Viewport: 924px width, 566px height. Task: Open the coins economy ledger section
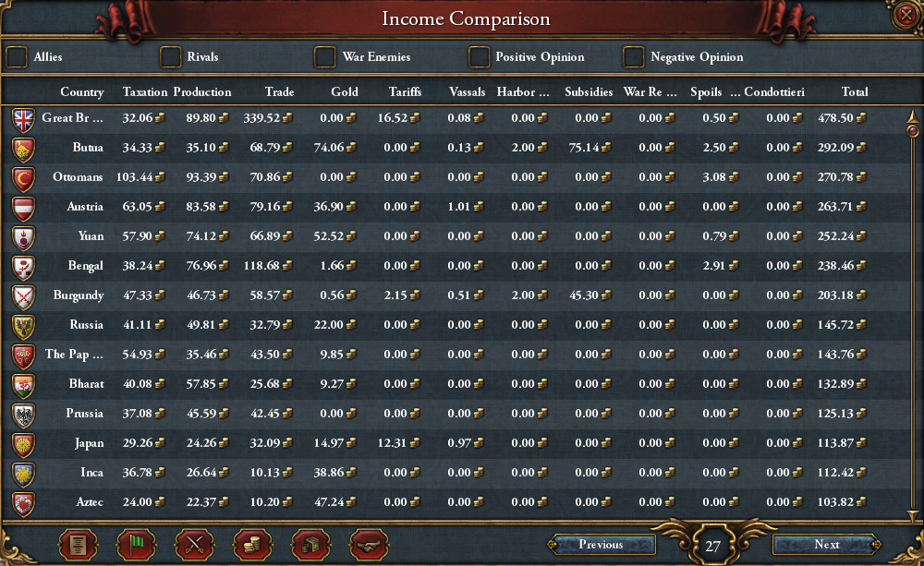(252, 544)
